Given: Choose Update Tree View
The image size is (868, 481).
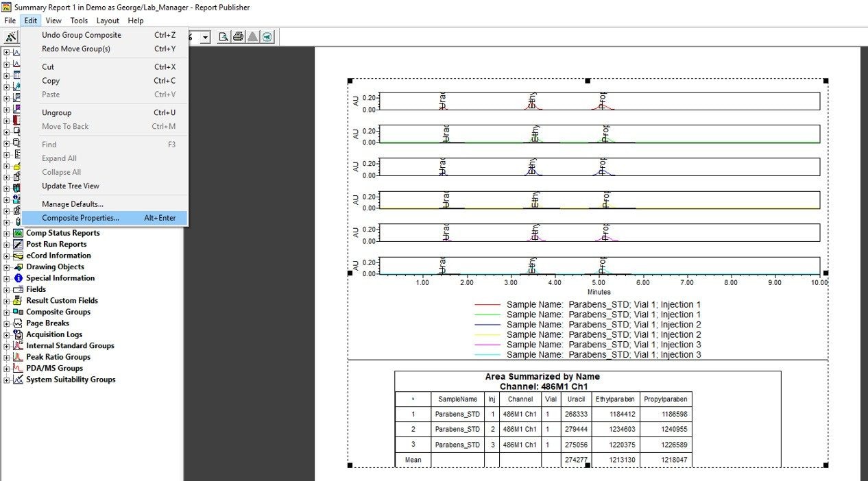Looking at the screenshot, I should click(x=104, y=186).
